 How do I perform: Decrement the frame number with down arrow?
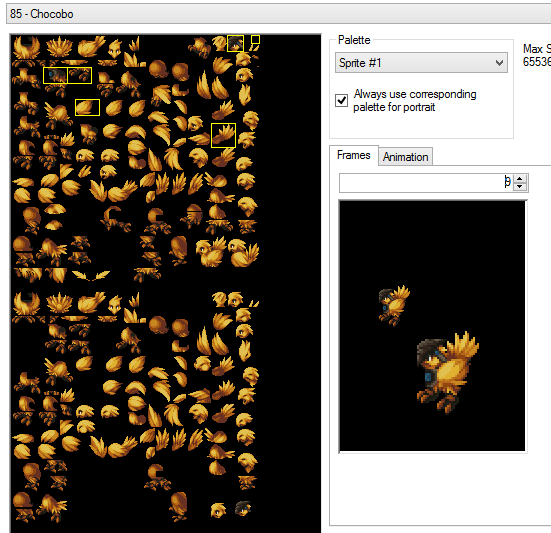tap(520, 187)
